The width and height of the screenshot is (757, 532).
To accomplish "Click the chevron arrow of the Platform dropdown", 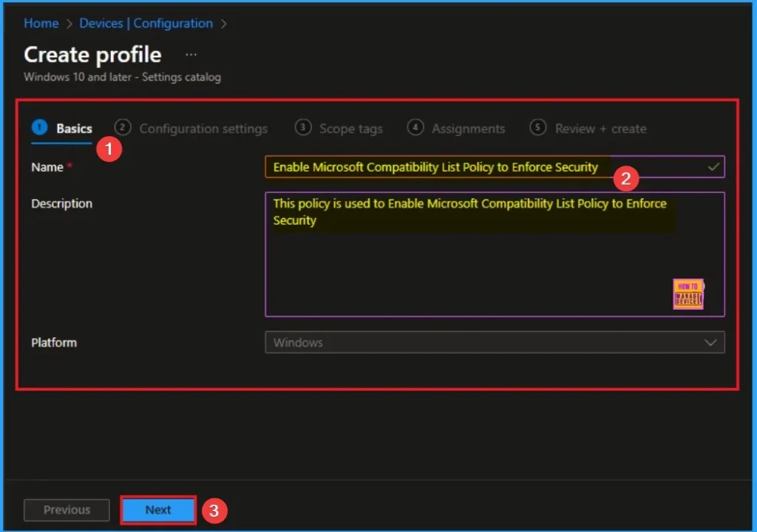I will pyautogui.click(x=710, y=343).
